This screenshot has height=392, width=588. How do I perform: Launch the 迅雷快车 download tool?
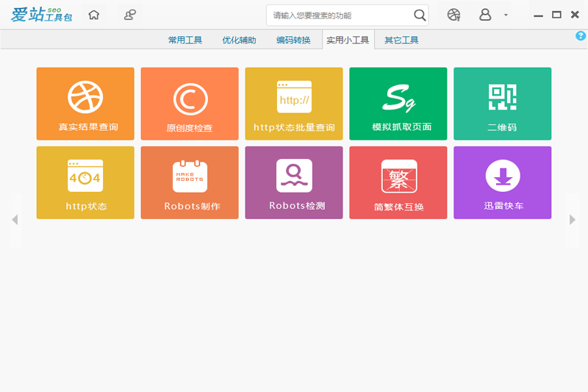pos(503,182)
